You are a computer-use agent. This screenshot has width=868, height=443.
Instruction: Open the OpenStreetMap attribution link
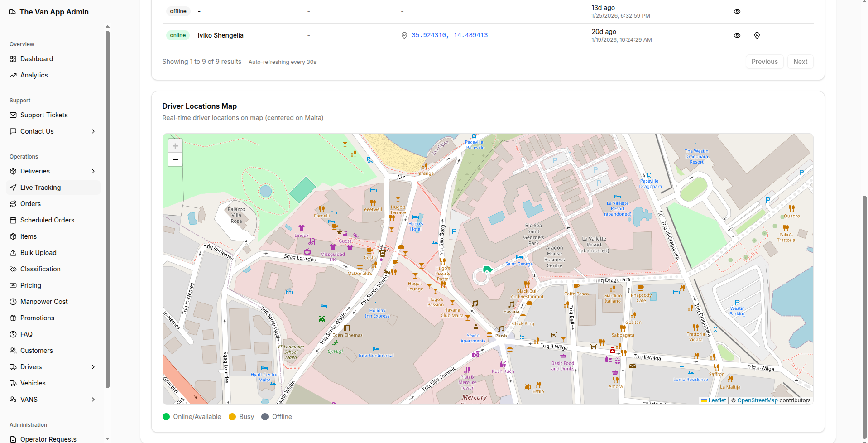tap(757, 400)
